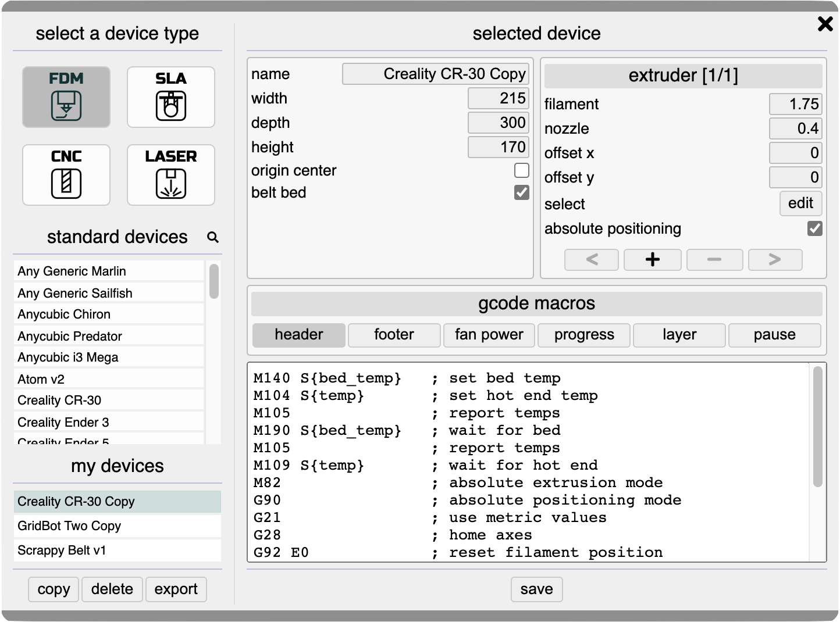The image size is (840, 622).
Task: Select the SLA device type
Action: coord(171,97)
